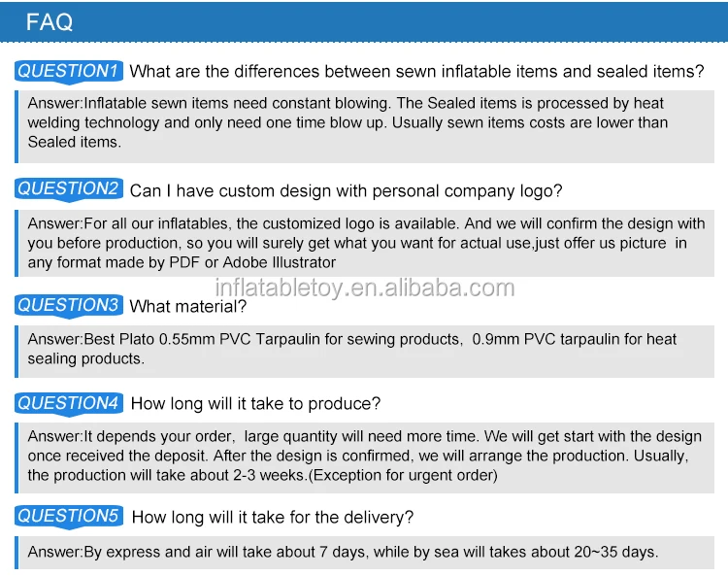Open the "How long to produce" question

point(255,404)
